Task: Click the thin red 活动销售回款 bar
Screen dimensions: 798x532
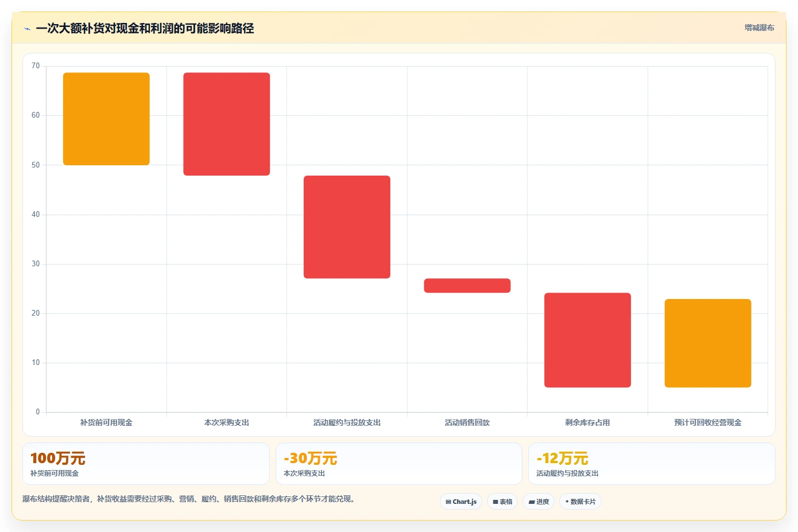Action: tap(467, 286)
